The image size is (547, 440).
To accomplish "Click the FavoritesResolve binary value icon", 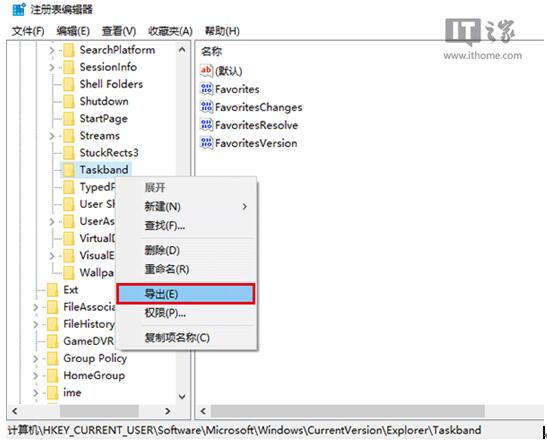I will point(206,125).
